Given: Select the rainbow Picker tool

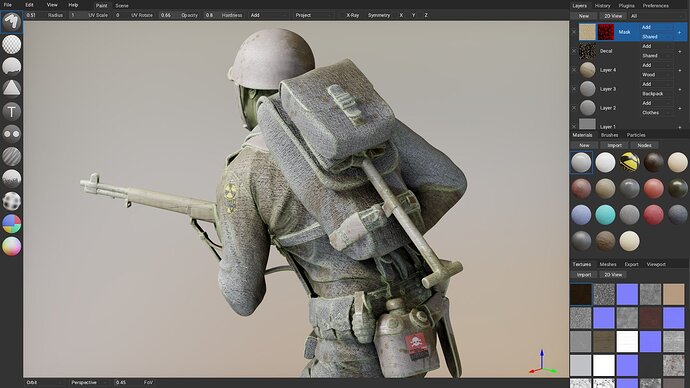Looking at the screenshot, I should pos(11,246).
